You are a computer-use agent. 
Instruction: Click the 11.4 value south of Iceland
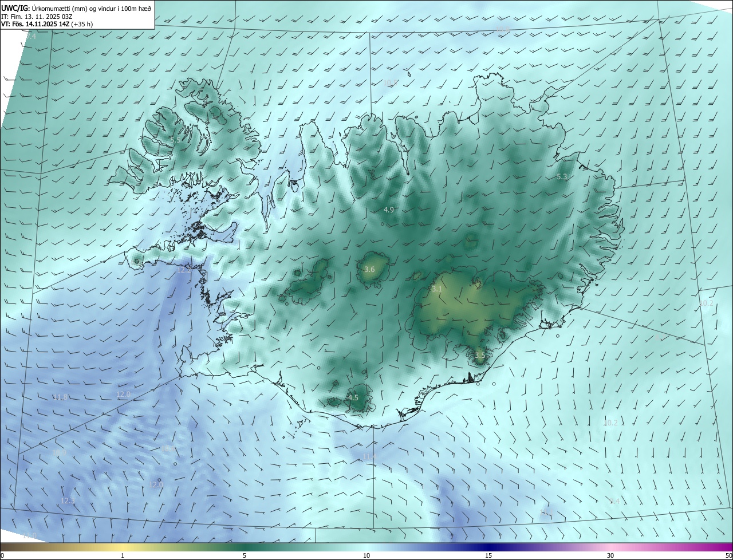tap(369, 456)
